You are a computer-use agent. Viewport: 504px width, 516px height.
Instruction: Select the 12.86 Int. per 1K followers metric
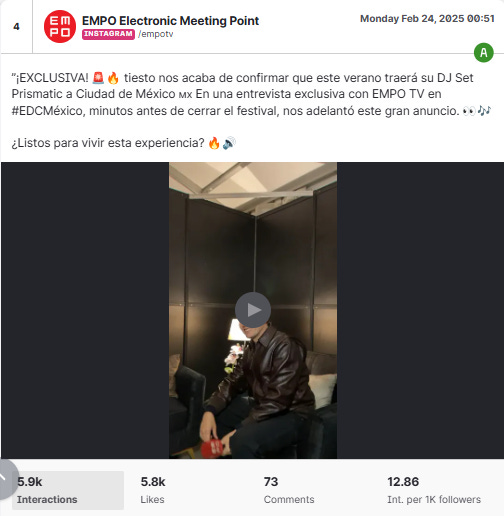click(434, 490)
